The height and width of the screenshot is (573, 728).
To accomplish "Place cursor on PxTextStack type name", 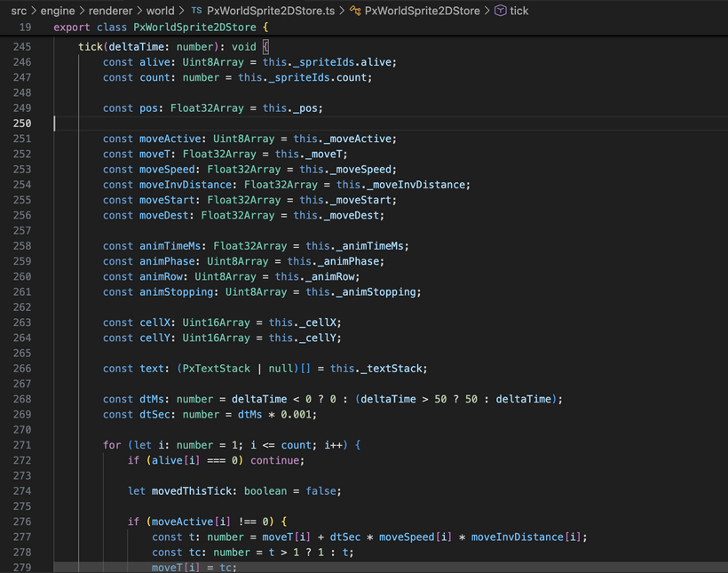I will 214,369.
